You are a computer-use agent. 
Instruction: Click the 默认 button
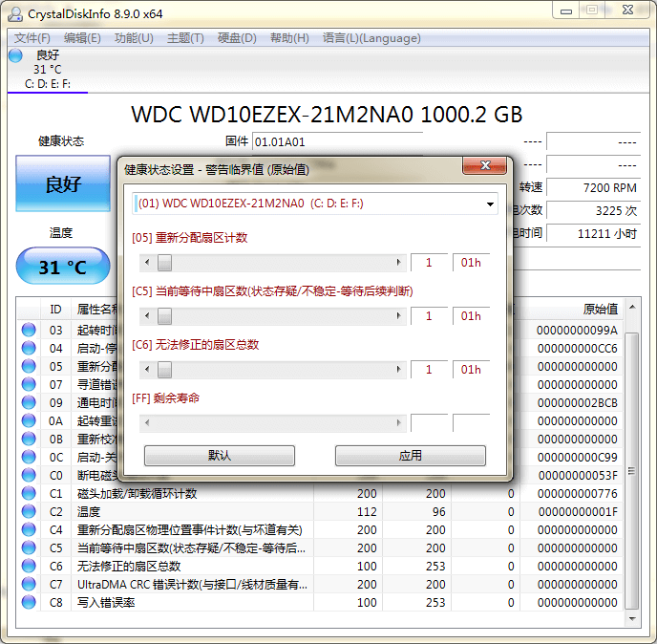coord(220,456)
